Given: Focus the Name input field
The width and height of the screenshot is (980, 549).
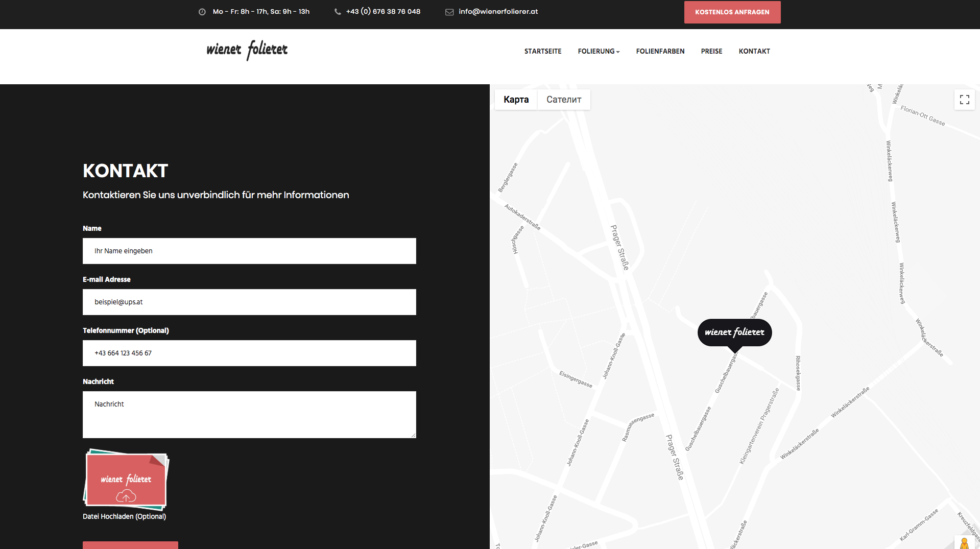Looking at the screenshot, I should coord(249,251).
